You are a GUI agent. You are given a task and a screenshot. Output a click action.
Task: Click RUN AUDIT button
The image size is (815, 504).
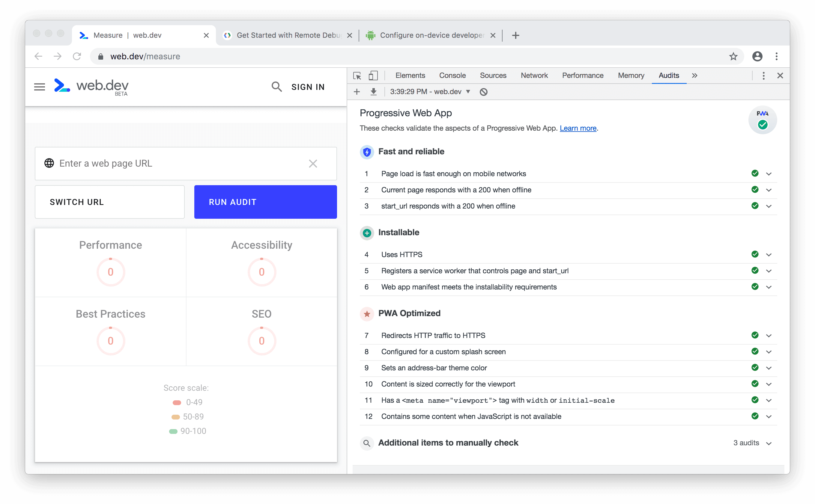(265, 201)
